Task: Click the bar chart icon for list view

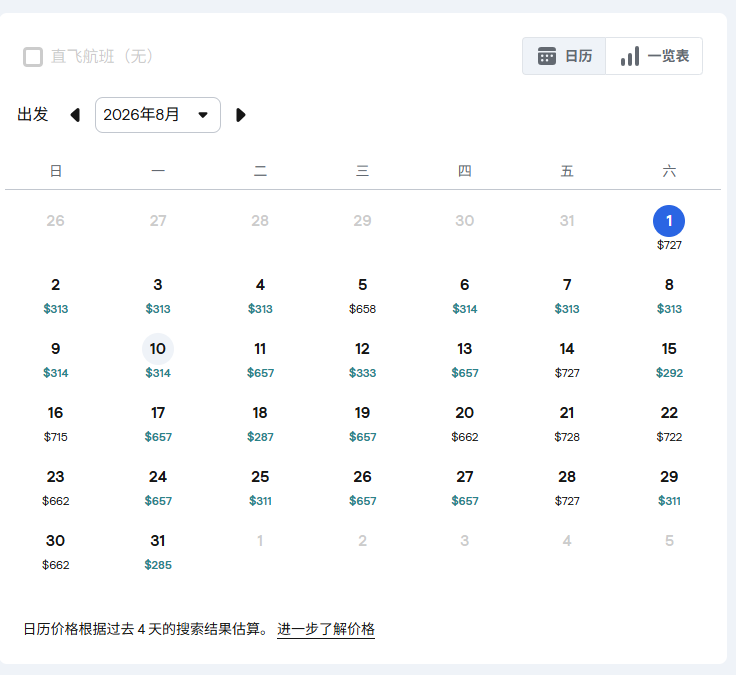Action: (630, 56)
